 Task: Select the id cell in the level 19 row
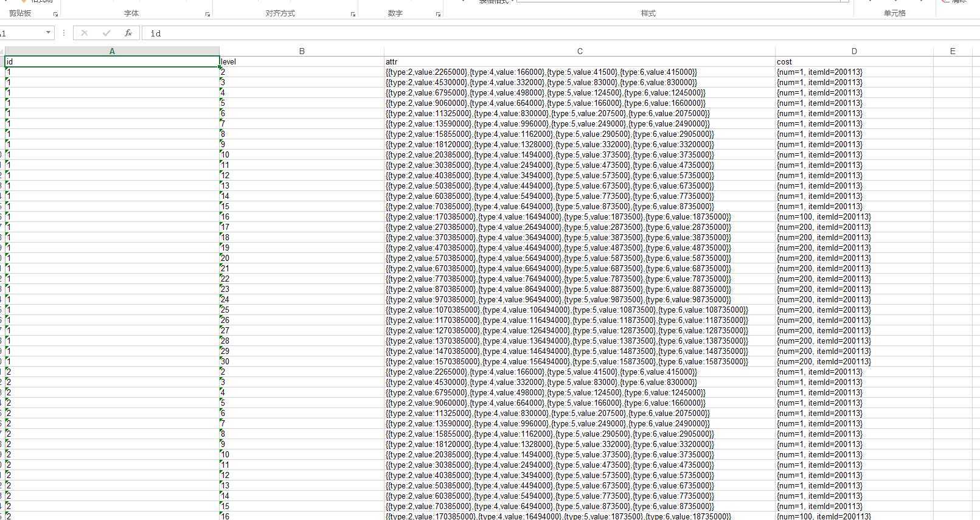tap(112, 248)
